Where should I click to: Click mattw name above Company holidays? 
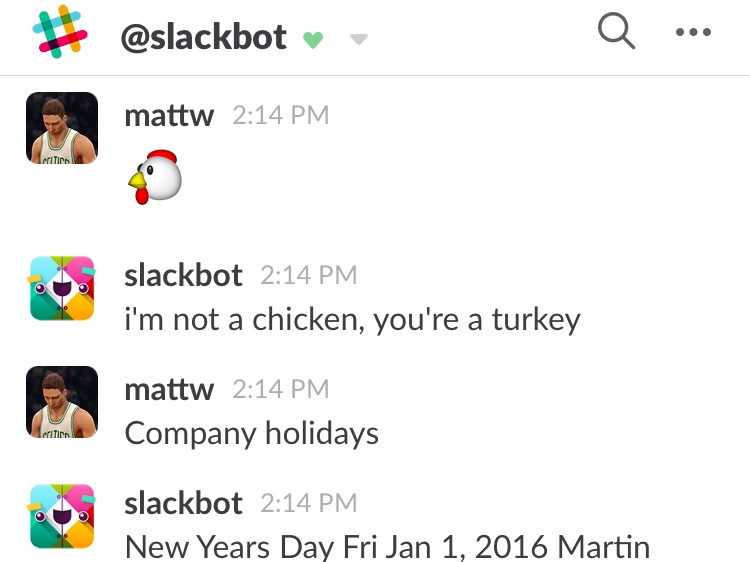(169, 389)
